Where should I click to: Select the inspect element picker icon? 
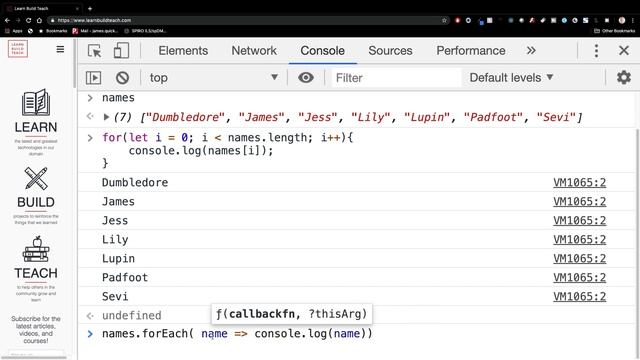pyautogui.click(x=95, y=51)
